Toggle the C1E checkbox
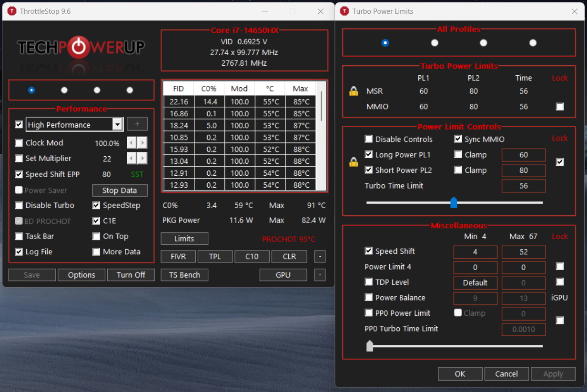587x392 pixels. (96, 221)
